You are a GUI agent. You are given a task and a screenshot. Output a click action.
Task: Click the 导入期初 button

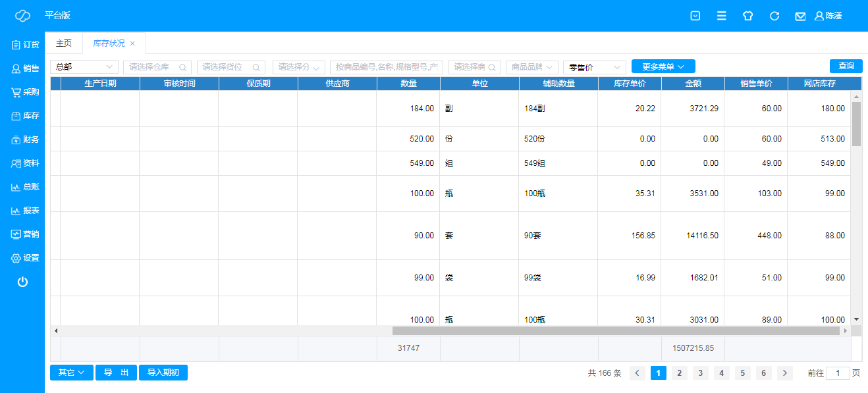coord(163,373)
